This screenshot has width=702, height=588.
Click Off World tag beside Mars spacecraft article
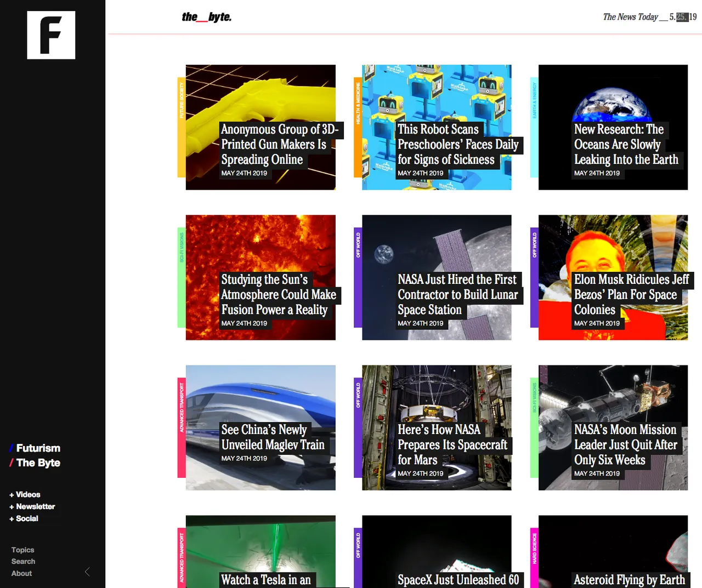tap(358, 427)
